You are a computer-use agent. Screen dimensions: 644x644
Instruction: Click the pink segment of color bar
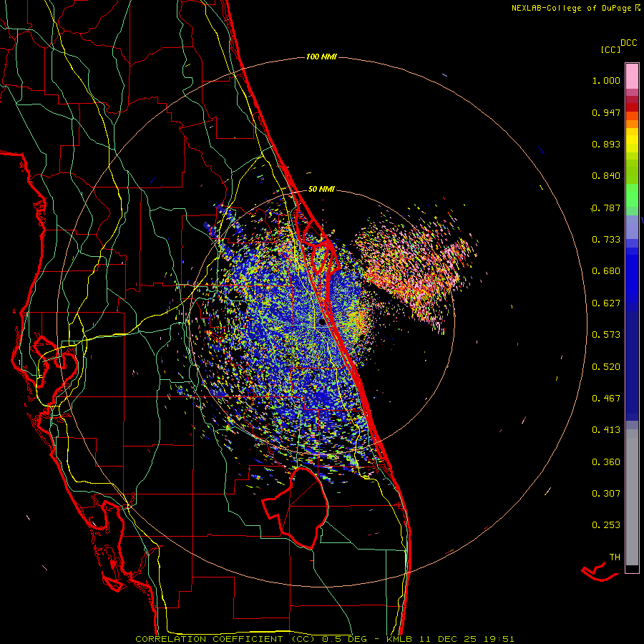click(x=632, y=76)
